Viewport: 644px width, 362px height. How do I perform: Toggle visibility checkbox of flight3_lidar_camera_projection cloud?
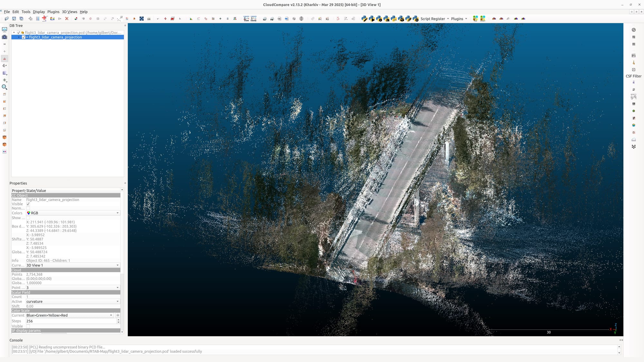pos(24,37)
